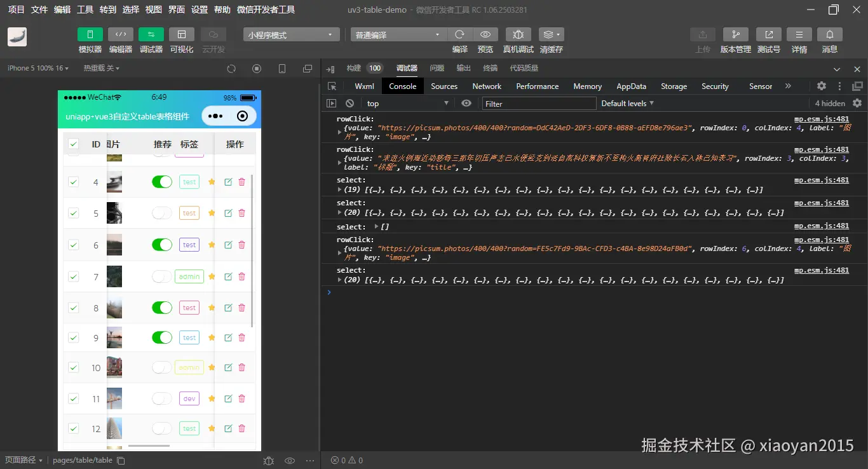Click the delete trash icon in row 7
Image resolution: width=868 pixels, height=469 pixels.
[241, 276]
